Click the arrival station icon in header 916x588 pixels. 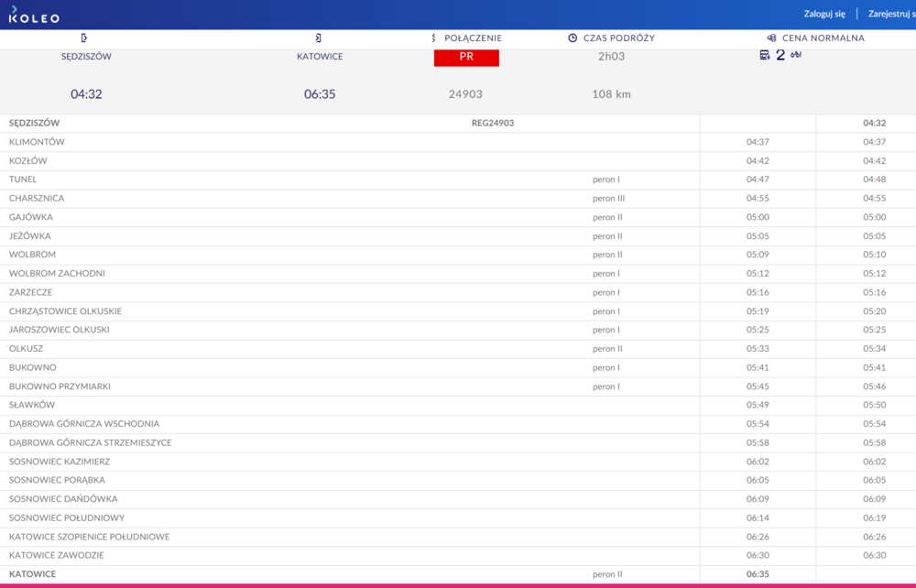(x=318, y=38)
